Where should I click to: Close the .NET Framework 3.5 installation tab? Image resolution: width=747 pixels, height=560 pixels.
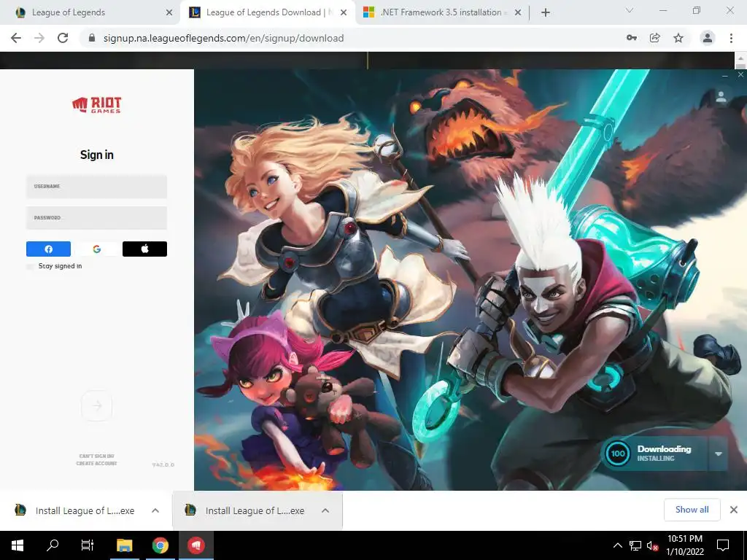(x=518, y=12)
